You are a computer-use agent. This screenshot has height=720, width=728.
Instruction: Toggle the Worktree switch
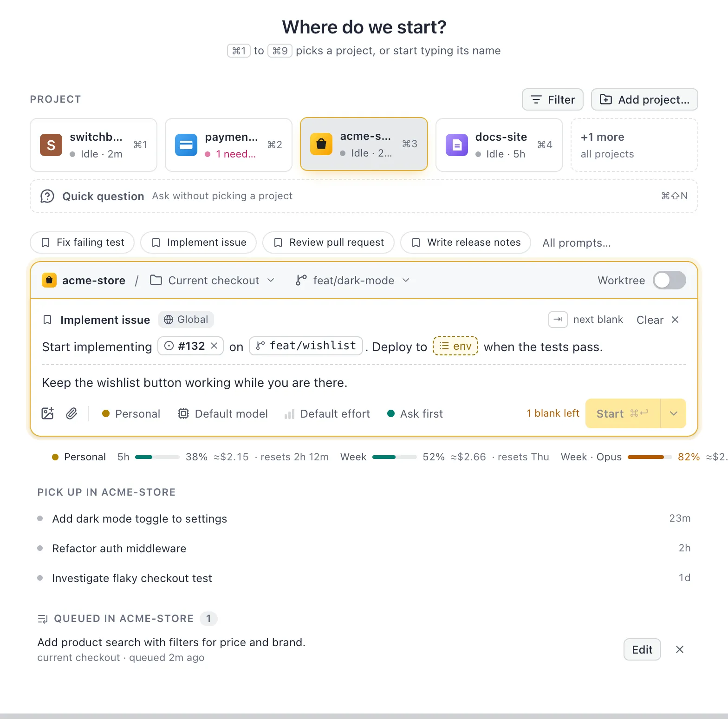(669, 280)
